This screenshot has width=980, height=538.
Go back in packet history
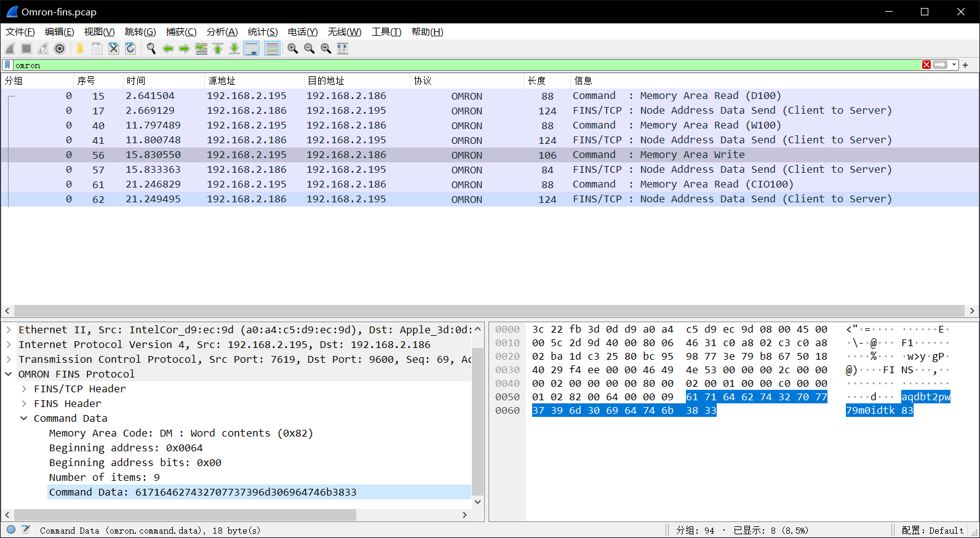[167, 49]
